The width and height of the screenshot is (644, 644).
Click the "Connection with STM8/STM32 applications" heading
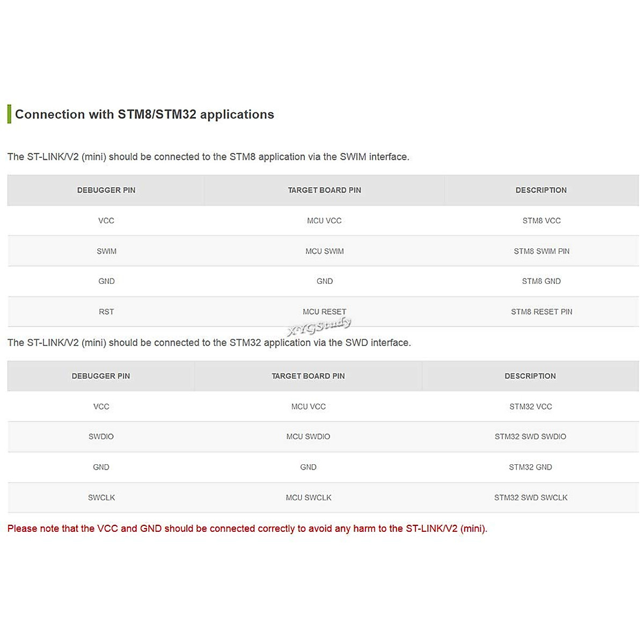144,114
